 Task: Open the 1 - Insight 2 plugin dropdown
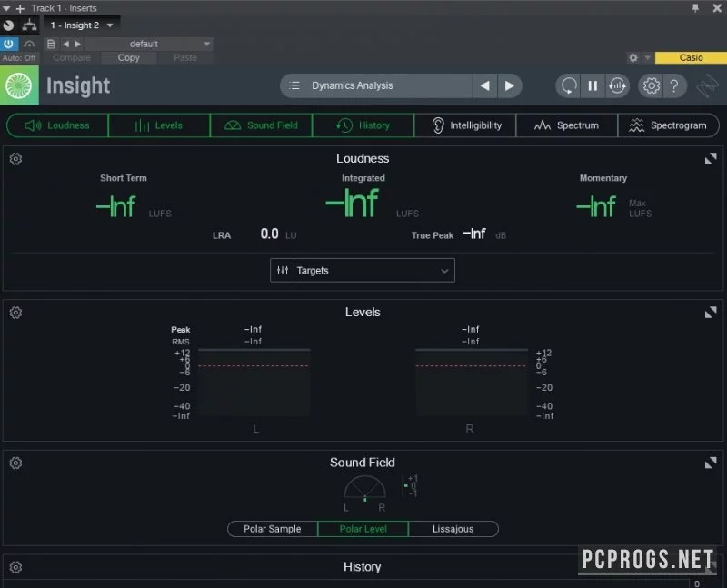(x=82, y=25)
